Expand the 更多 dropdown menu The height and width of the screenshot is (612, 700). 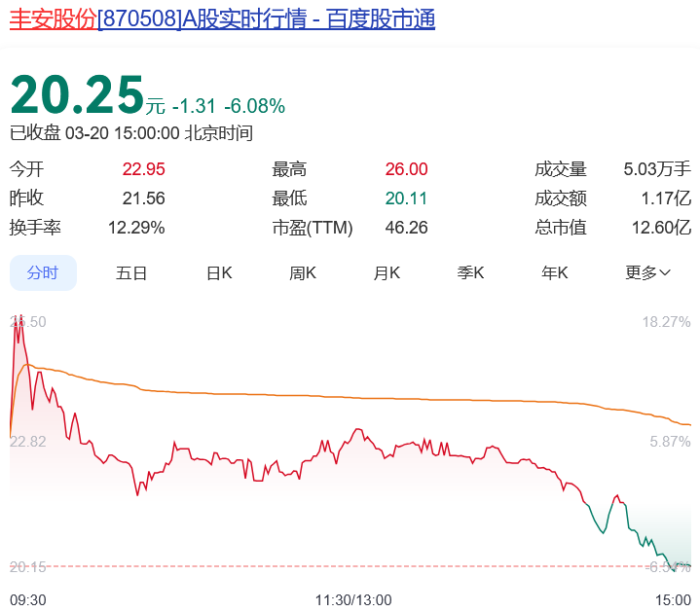pos(647,272)
